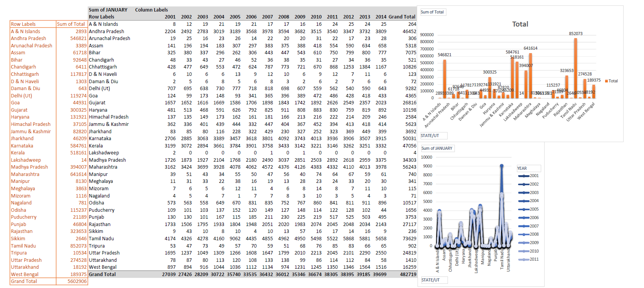Select the 'Column Labels' header cell
This screenshot has width=644, height=288.
(x=151, y=10)
